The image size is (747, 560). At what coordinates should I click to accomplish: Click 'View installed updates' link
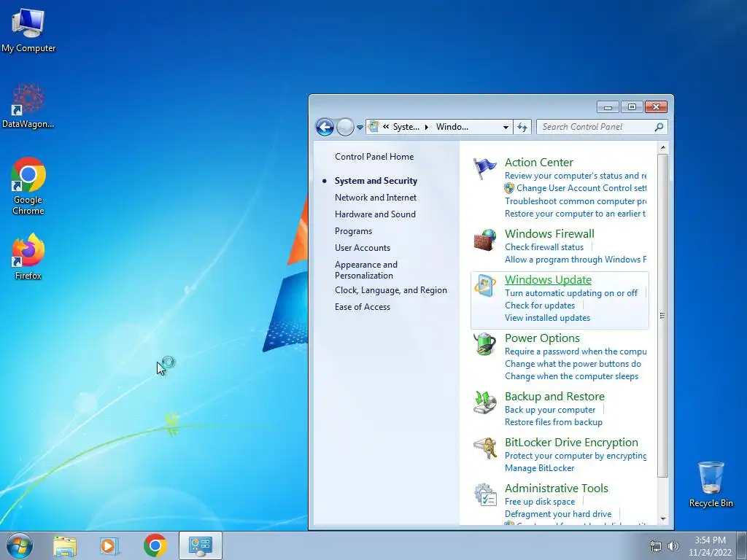[x=547, y=318]
